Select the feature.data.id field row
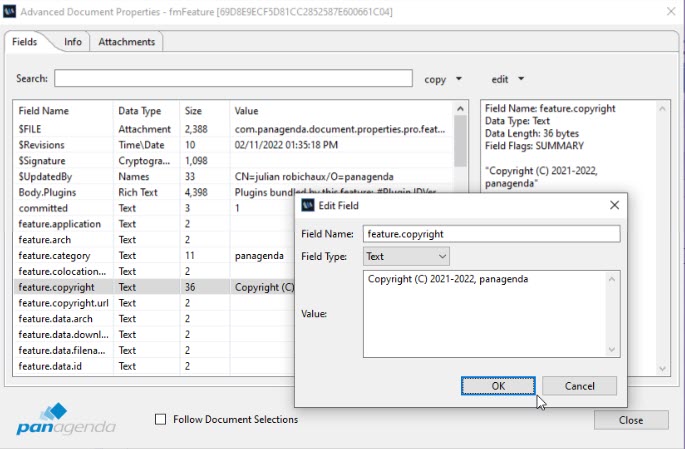Image resolution: width=685 pixels, height=449 pixels. pyautogui.click(x=155, y=366)
